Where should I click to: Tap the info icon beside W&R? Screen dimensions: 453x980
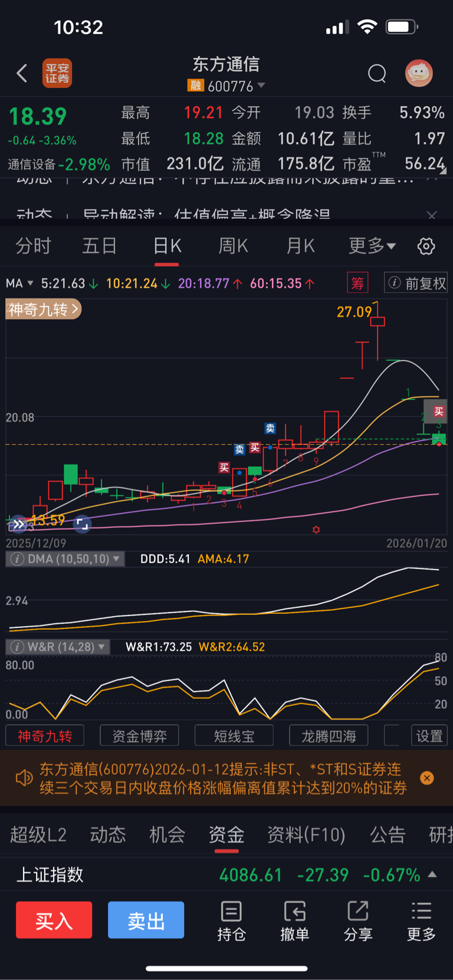(x=17, y=647)
